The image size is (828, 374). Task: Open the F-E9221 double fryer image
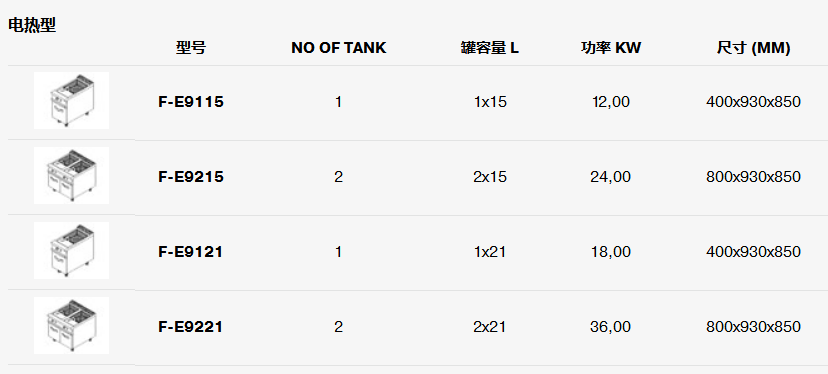click(71, 325)
